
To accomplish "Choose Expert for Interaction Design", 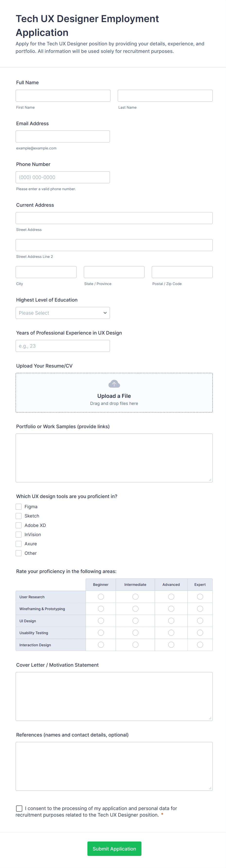I will (200, 645).
